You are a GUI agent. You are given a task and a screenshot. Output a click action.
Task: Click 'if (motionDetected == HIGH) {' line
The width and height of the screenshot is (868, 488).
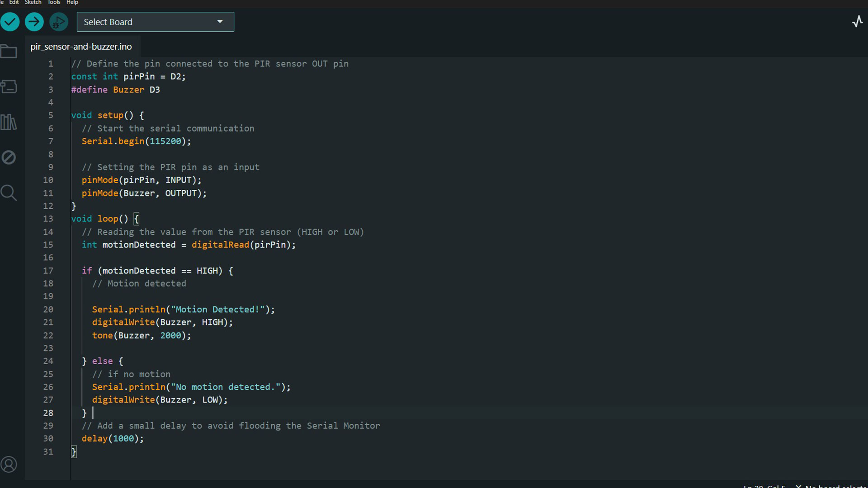(157, 270)
